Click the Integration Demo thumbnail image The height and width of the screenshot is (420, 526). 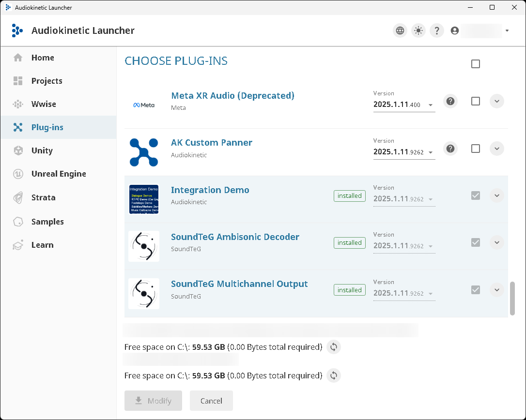pos(143,199)
